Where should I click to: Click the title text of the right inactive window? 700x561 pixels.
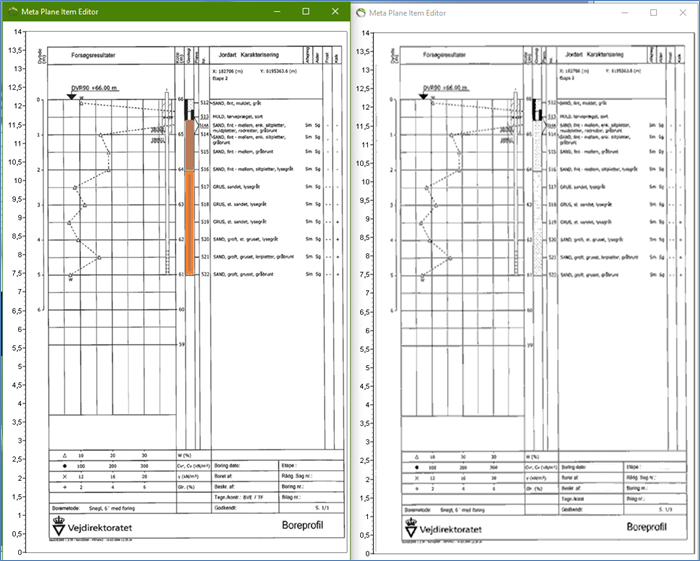pyautogui.click(x=407, y=13)
